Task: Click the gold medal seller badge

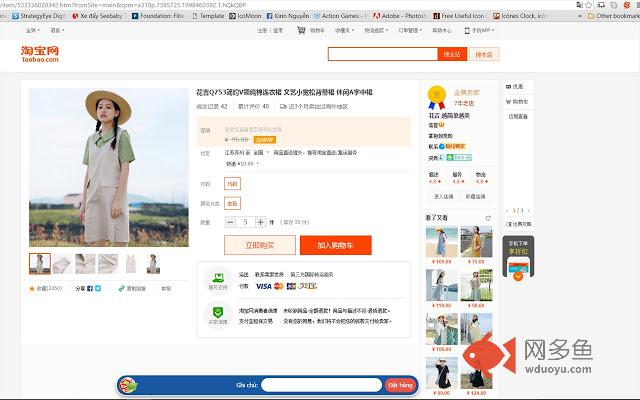Action: 437,97
